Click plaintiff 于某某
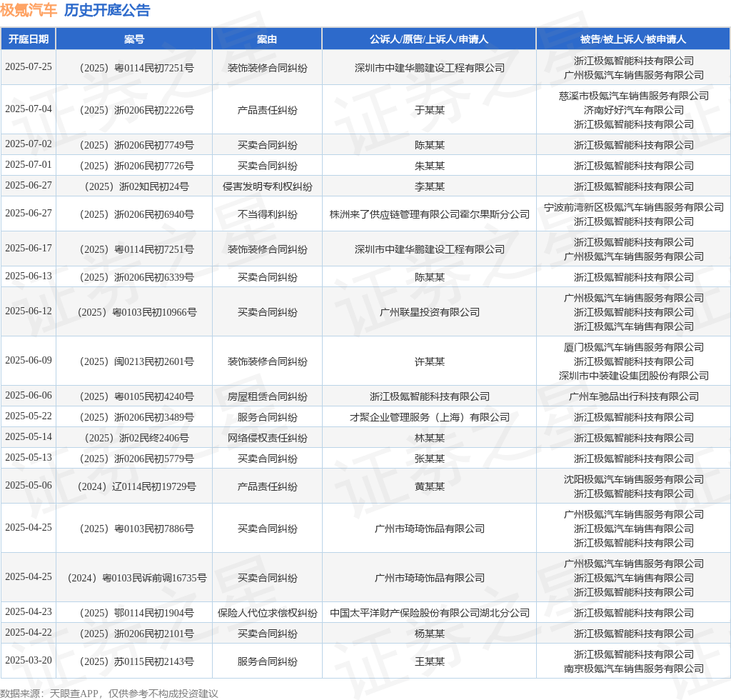This screenshot has width=731, height=700. point(429,110)
